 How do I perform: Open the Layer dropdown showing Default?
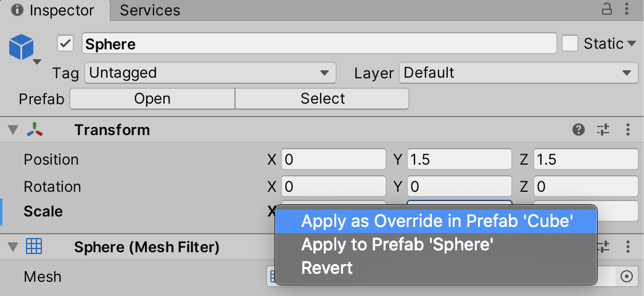(x=518, y=73)
